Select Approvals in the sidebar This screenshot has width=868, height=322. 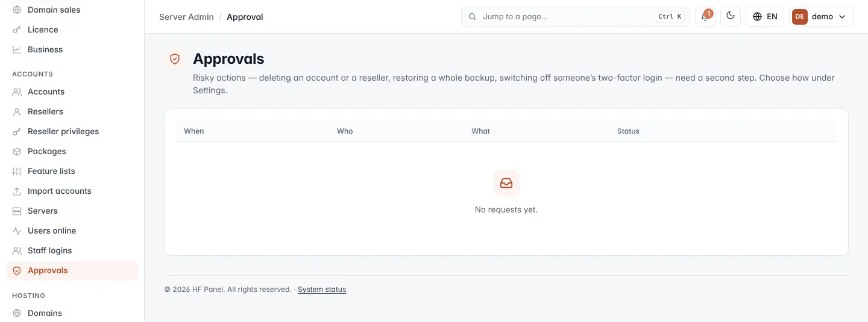(72, 270)
